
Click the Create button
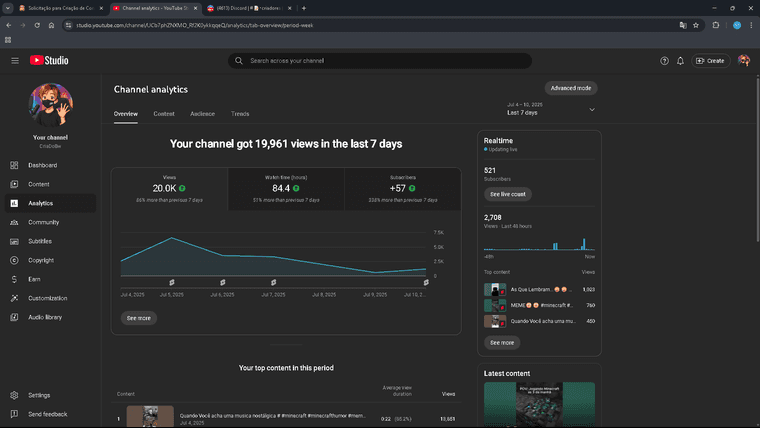tap(711, 61)
